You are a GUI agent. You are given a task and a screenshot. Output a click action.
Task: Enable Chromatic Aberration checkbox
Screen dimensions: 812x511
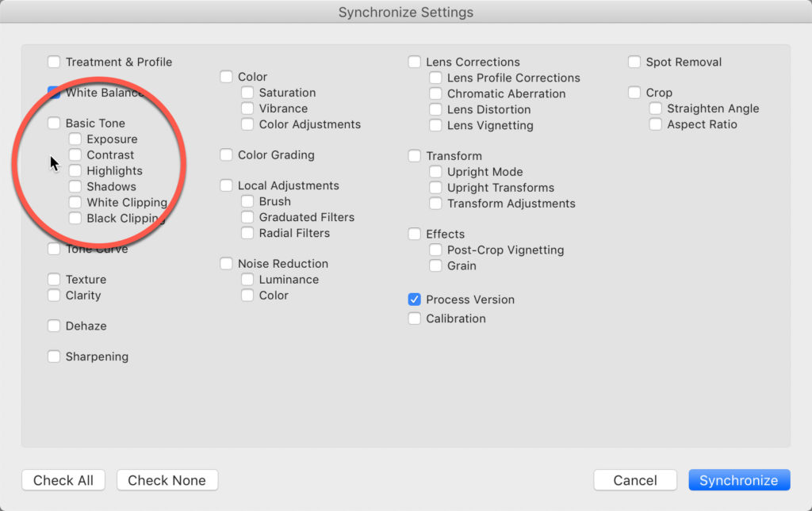[x=435, y=93]
